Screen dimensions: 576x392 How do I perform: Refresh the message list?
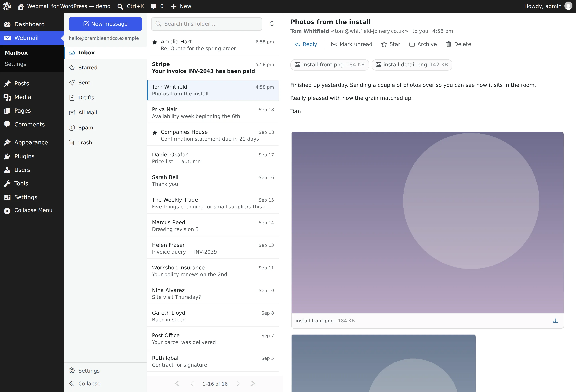(x=272, y=24)
